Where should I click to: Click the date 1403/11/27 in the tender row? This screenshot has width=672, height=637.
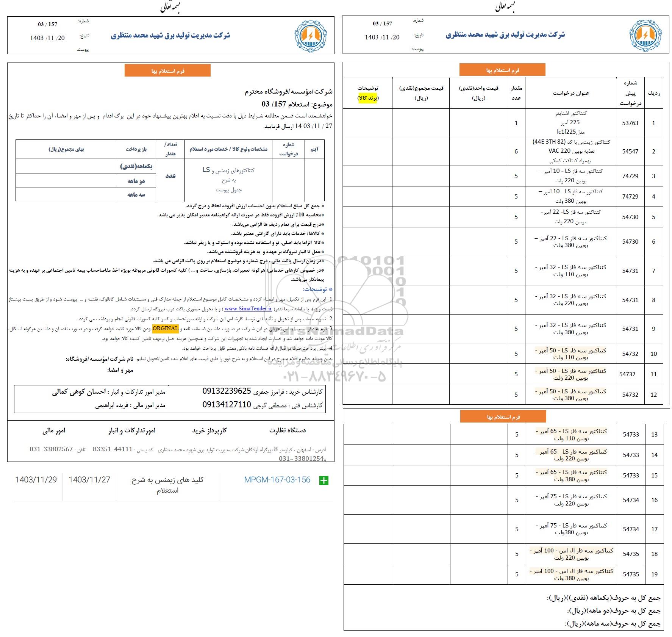[89, 480]
